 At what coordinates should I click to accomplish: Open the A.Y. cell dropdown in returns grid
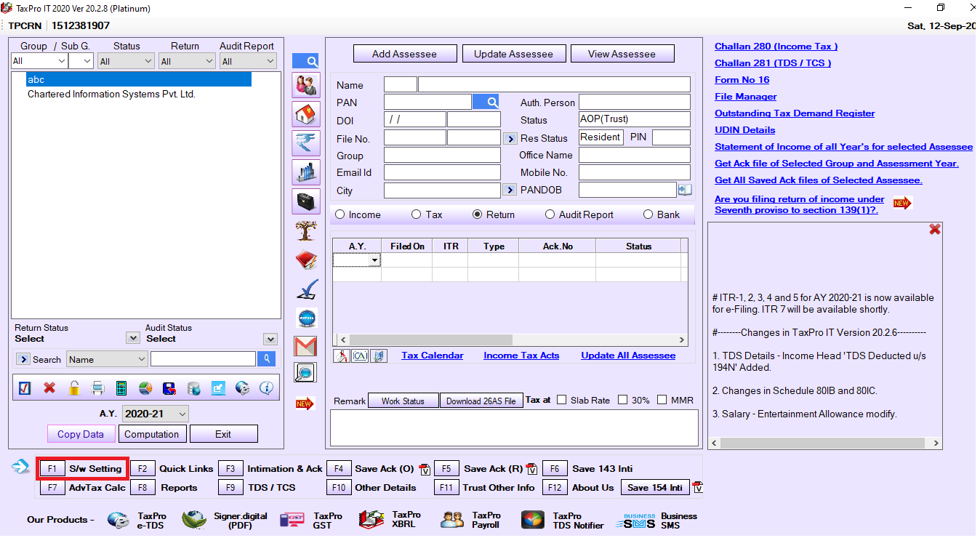click(x=374, y=260)
